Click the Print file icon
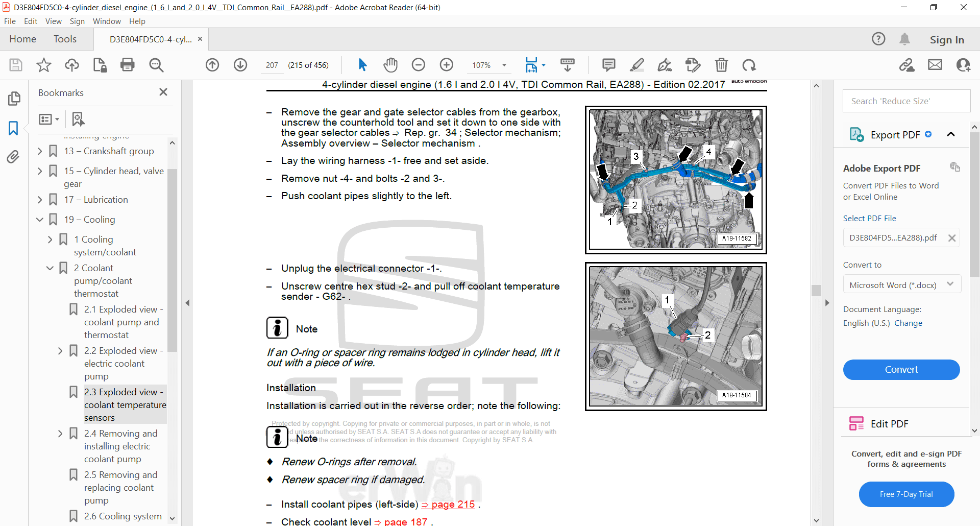 click(128, 65)
